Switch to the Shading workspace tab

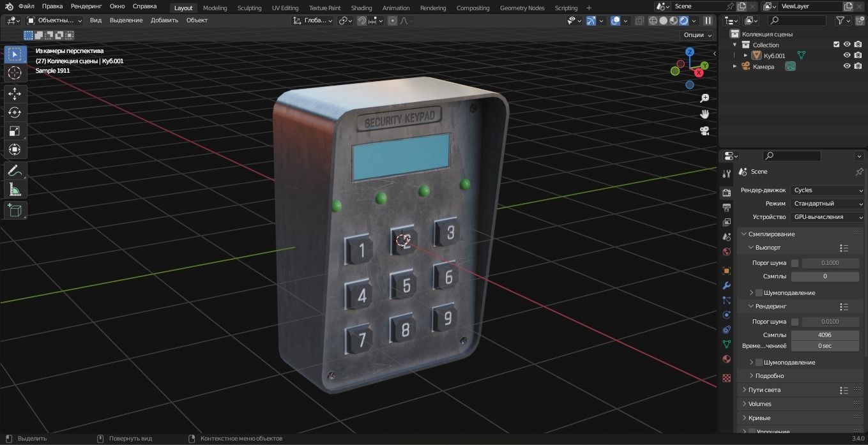click(x=362, y=8)
